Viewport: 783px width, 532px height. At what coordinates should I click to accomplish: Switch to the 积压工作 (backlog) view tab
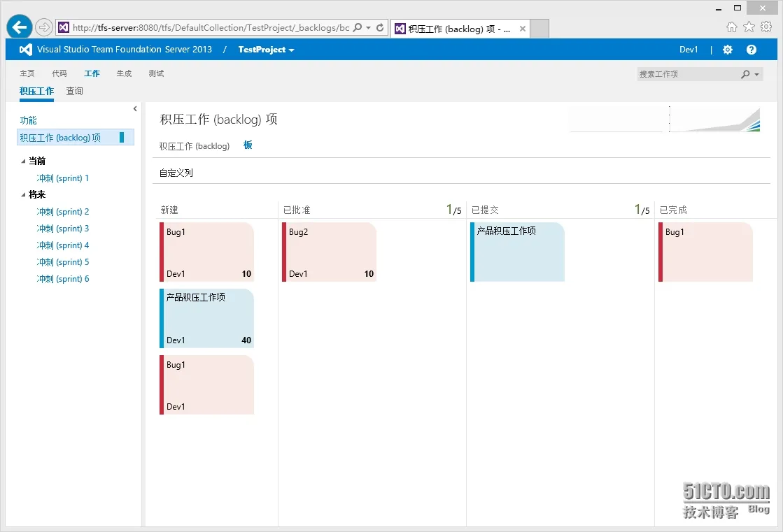point(195,146)
